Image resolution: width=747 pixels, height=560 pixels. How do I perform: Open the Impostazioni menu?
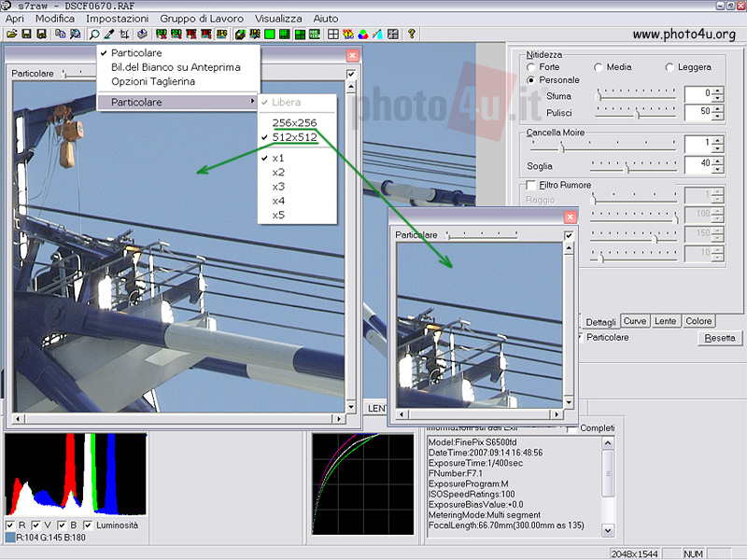point(118,19)
